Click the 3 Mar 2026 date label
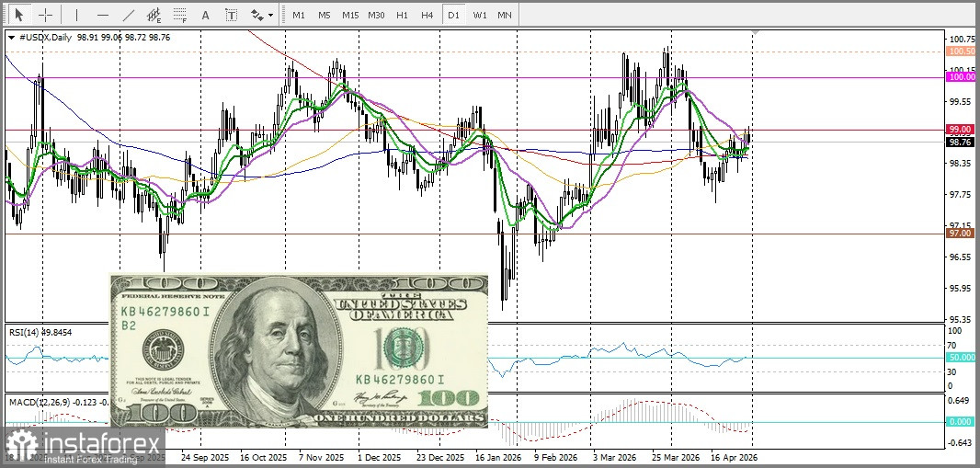The height and width of the screenshot is (468, 980). click(x=613, y=457)
